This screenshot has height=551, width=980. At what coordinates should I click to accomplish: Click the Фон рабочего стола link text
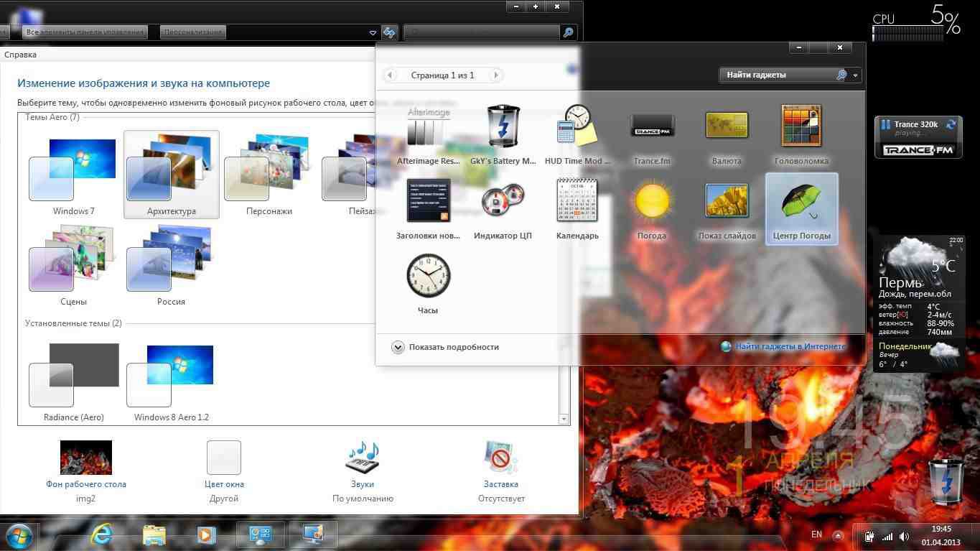(86, 484)
